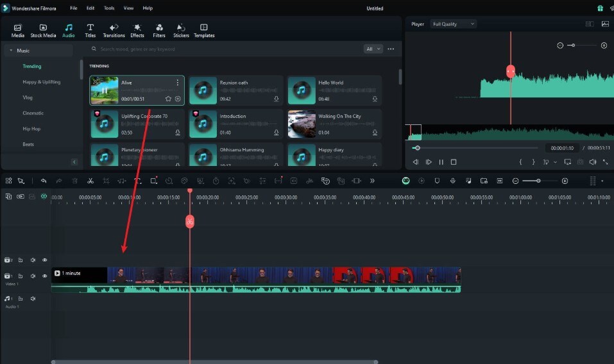Toggle the green magnetic snap icon

(44, 196)
